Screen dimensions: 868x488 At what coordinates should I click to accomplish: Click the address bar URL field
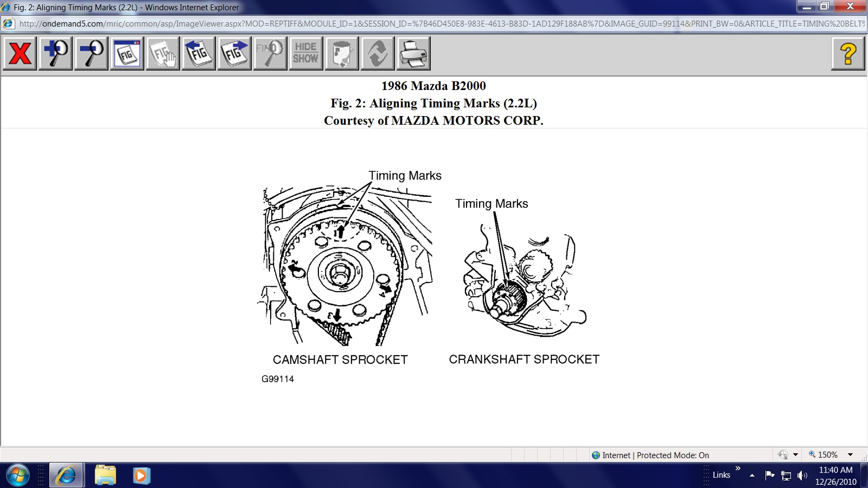[442, 24]
